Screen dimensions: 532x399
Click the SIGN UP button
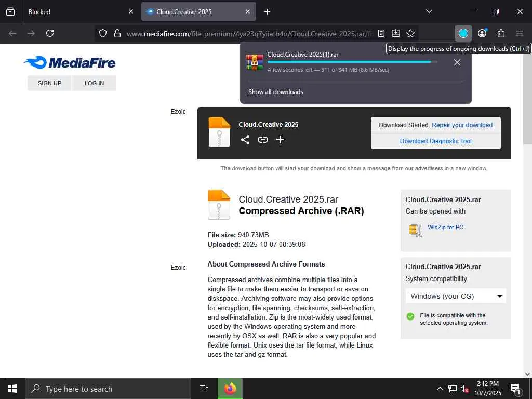[49, 83]
